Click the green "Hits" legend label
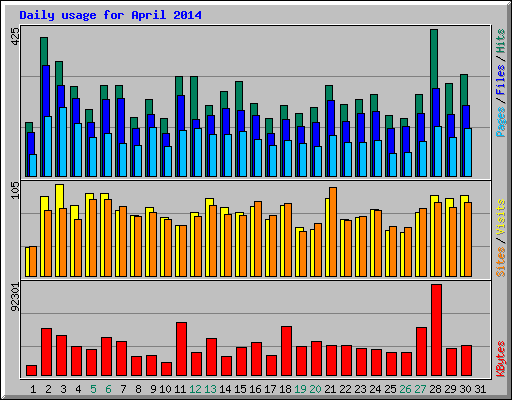The image size is (512, 400). tap(500, 41)
